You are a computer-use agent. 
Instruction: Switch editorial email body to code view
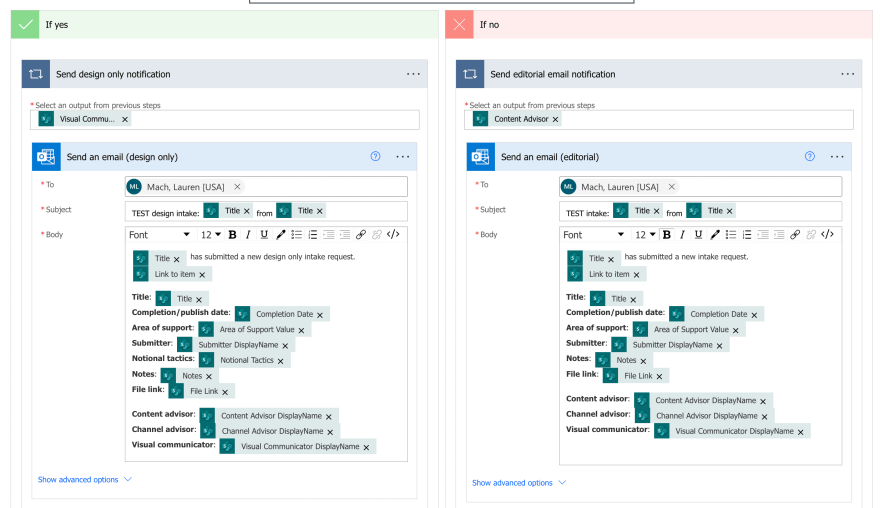[828, 235]
